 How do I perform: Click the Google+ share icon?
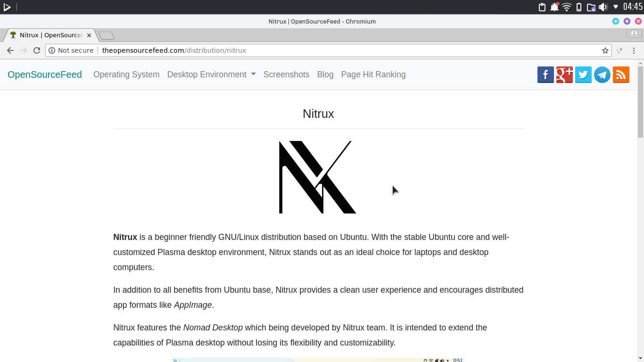point(564,74)
